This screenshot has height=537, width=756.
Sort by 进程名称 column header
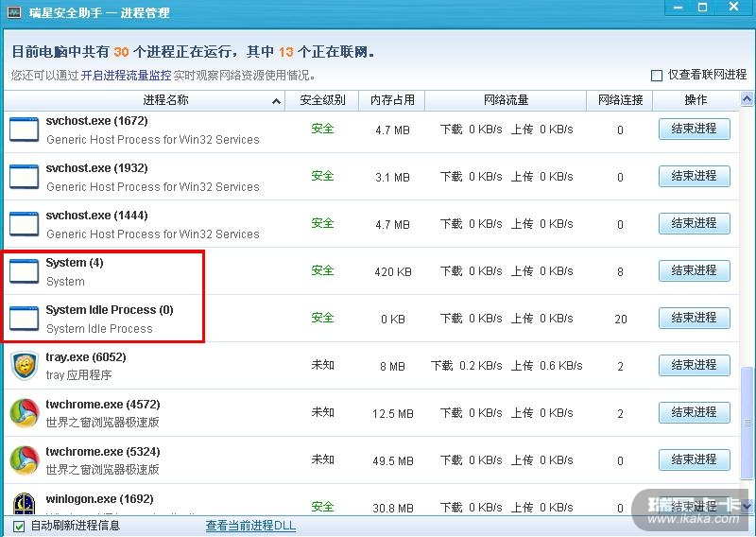145,100
